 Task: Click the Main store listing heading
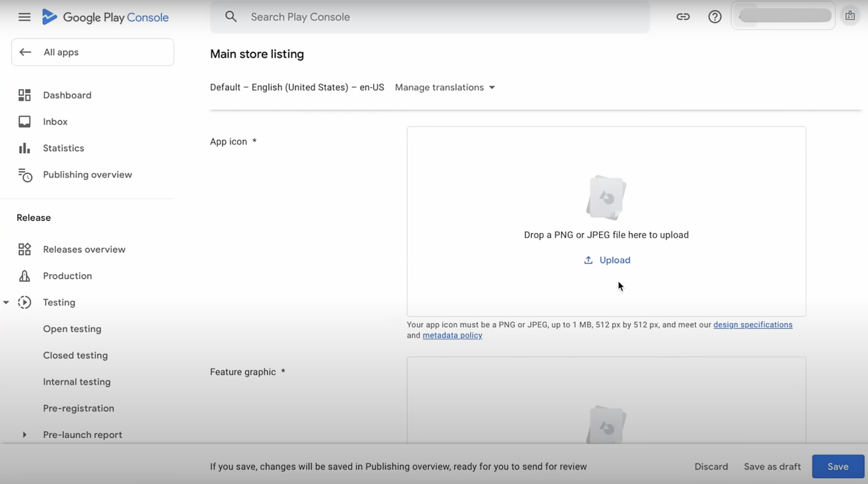[x=257, y=54]
